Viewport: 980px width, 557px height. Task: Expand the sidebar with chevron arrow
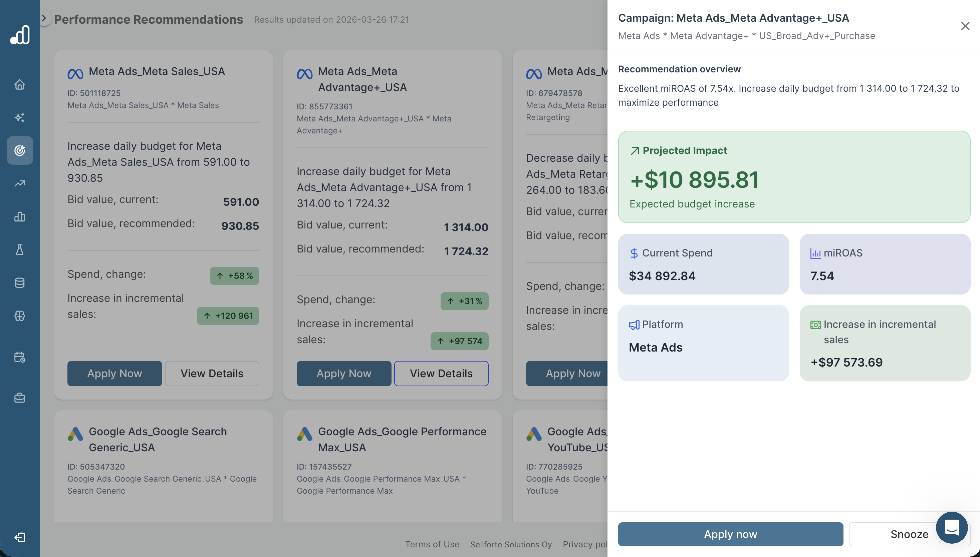click(x=44, y=18)
